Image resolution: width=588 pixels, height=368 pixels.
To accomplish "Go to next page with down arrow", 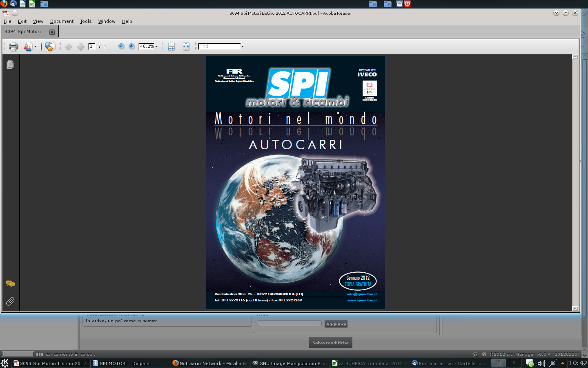I will [80, 47].
